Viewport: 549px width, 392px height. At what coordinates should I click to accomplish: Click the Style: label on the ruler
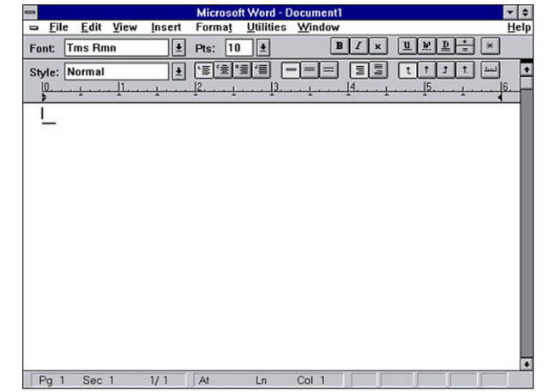(x=44, y=72)
